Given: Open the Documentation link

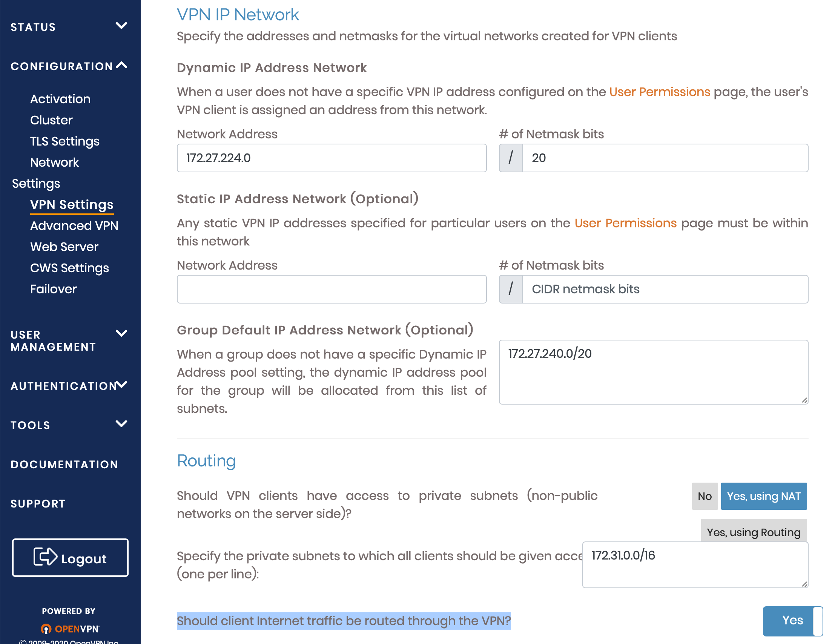Looking at the screenshot, I should pyautogui.click(x=64, y=465).
